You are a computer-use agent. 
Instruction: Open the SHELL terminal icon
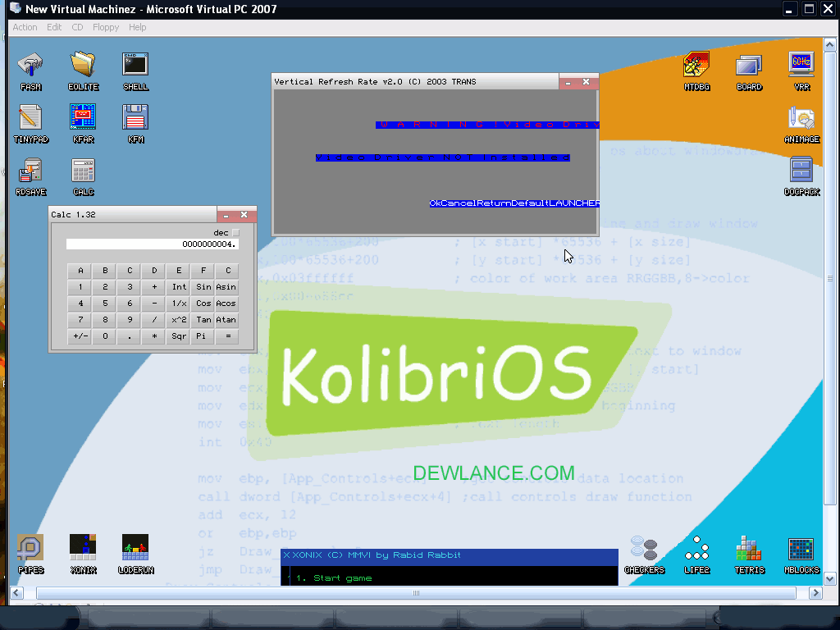pyautogui.click(x=135, y=71)
